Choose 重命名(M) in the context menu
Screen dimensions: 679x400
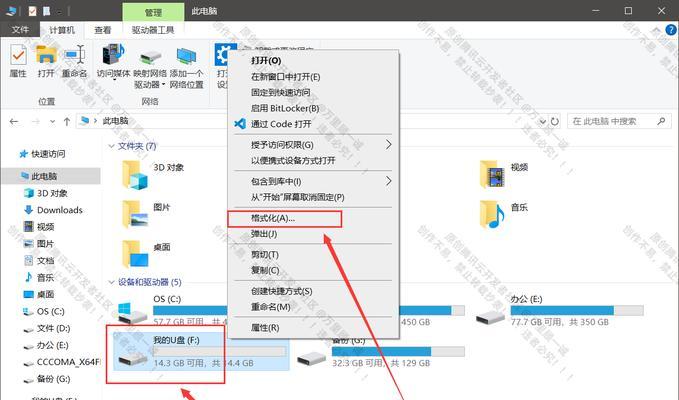pos(313,307)
